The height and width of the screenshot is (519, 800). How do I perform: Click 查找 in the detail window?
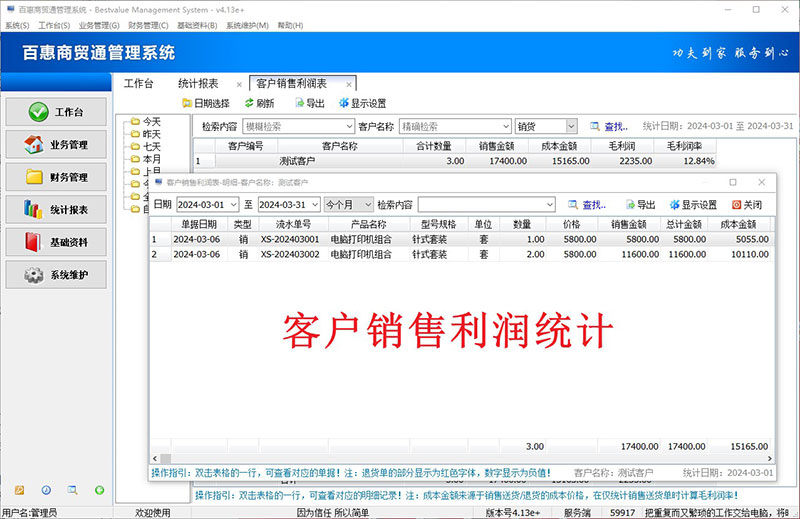click(587, 205)
